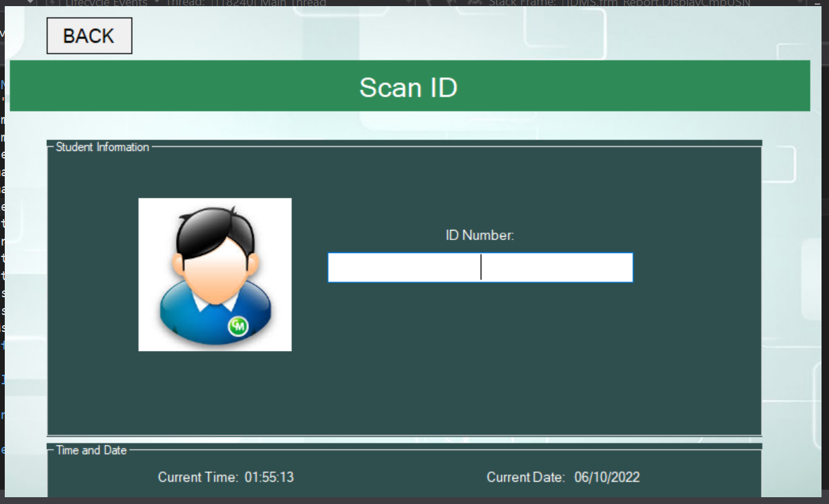The height and width of the screenshot is (504, 829).
Task: Click the Current Date label
Action: coord(526,477)
